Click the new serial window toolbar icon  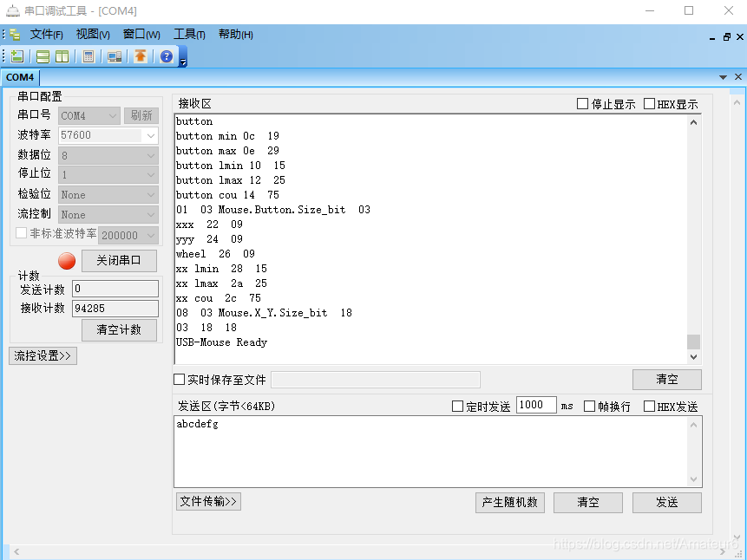[17, 56]
